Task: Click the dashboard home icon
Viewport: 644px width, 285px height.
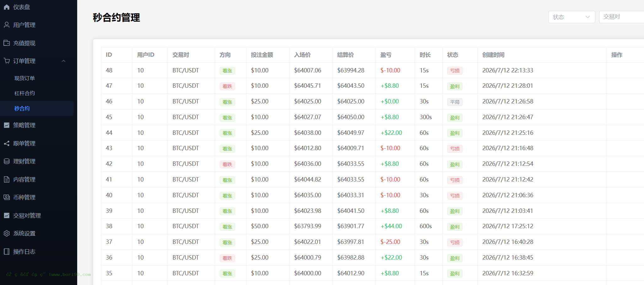Action: (x=7, y=7)
